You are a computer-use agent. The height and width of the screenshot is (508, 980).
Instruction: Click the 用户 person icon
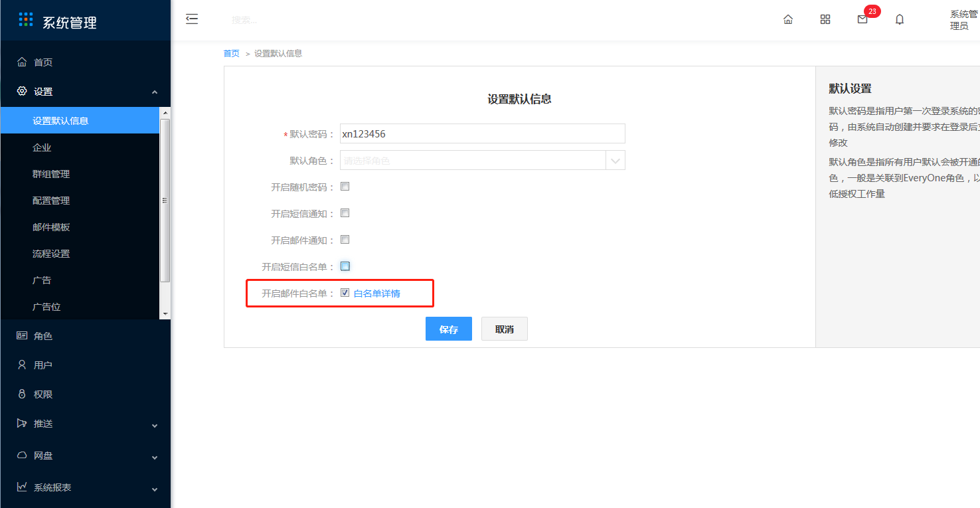(22, 365)
